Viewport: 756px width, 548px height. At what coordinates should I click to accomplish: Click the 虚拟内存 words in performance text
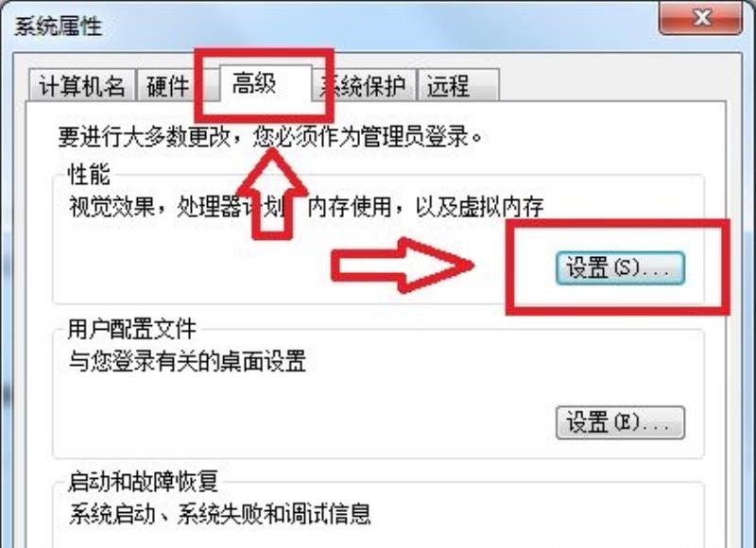[501, 207]
